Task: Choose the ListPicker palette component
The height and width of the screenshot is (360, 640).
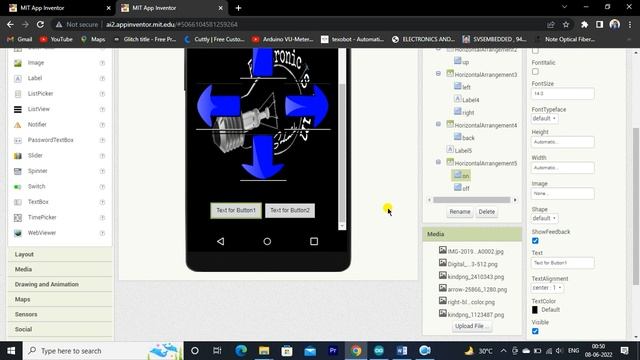Action: coord(40,93)
